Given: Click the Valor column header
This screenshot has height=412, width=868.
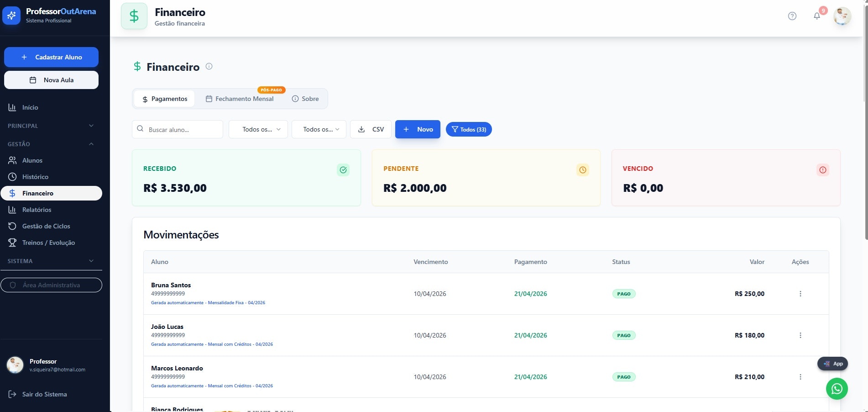Looking at the screenshot, I should tap(757, 262).
